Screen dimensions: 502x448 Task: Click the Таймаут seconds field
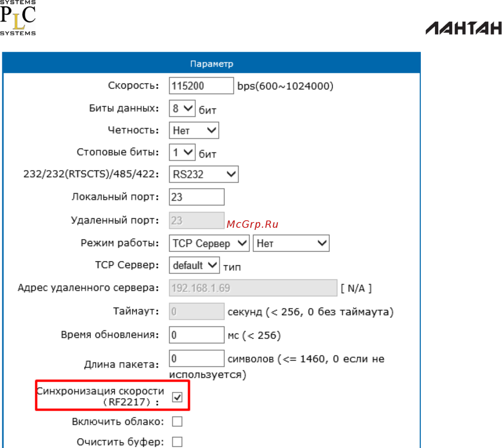click(x=197, y=311)
